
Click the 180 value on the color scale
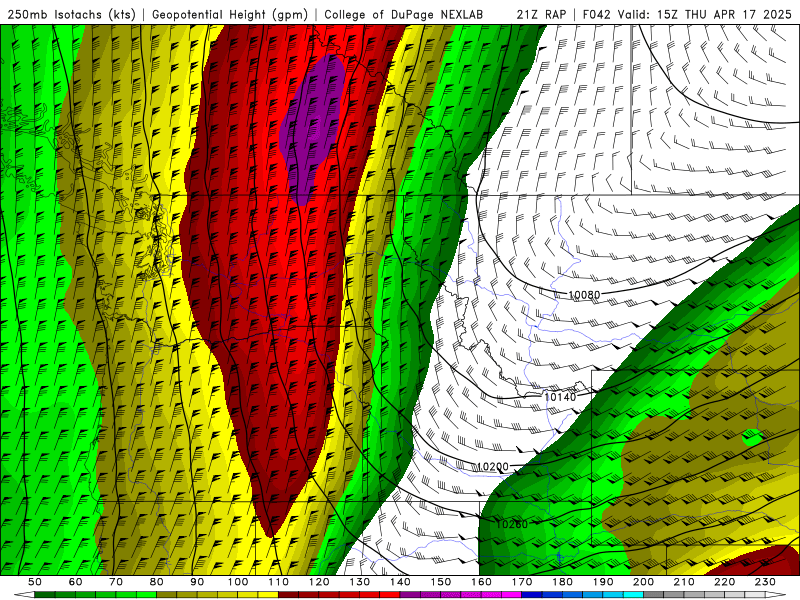click(562, 582)
